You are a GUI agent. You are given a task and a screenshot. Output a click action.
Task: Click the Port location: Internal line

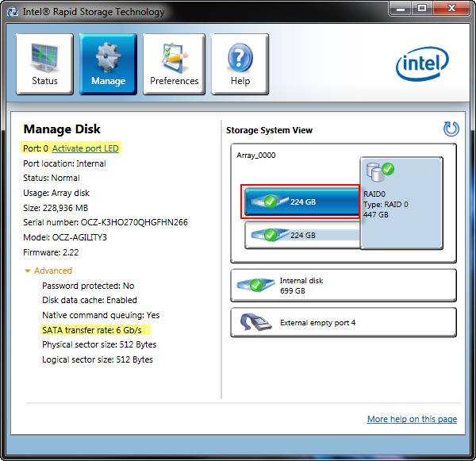(x=64, y=163)
